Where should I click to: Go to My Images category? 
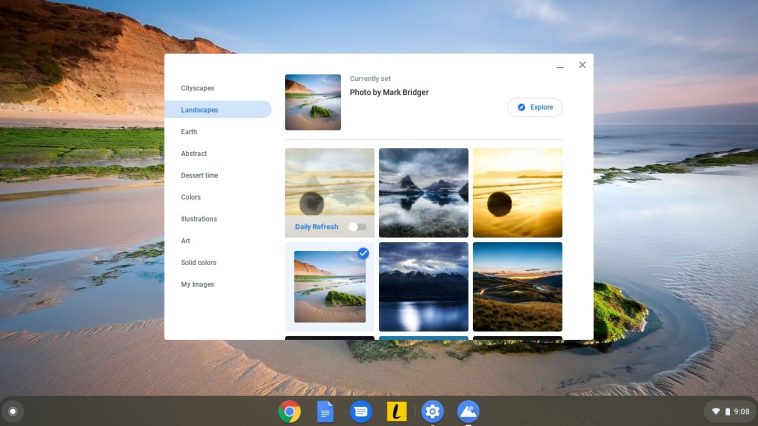pyautogui.click(x=197, y=285)
